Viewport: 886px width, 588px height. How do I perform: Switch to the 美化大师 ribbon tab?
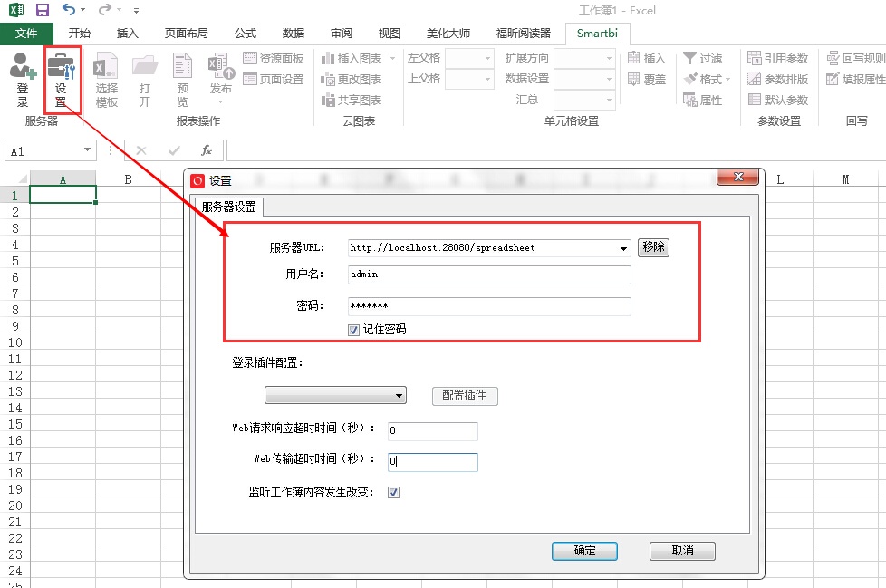point(448,34)
